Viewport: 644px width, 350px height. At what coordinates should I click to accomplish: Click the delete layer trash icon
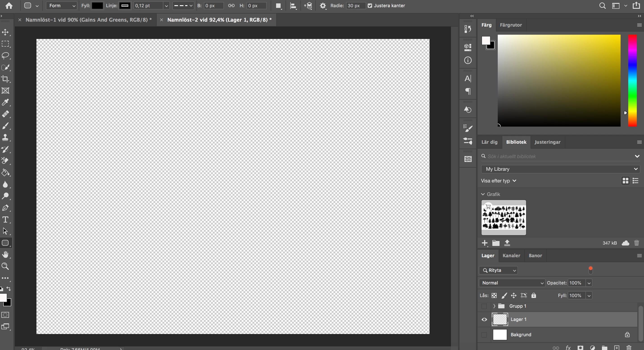[629, 348]
